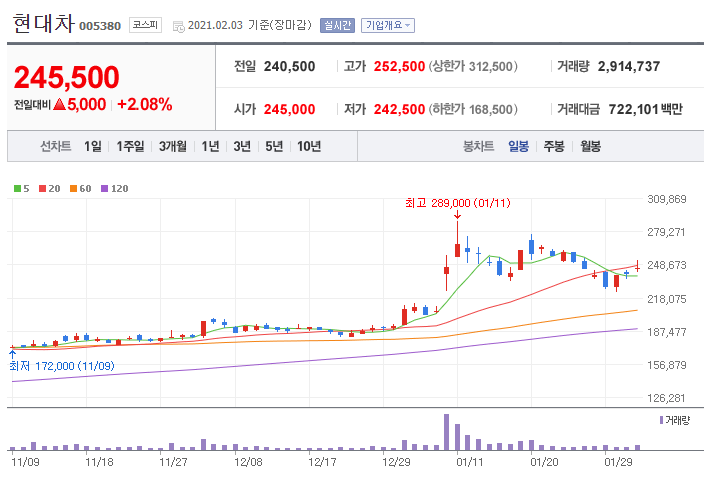The height and width of the screenshot is (485, 704).
Task: Click the 248,673 price axis label
Action: (x=667, y=265)
